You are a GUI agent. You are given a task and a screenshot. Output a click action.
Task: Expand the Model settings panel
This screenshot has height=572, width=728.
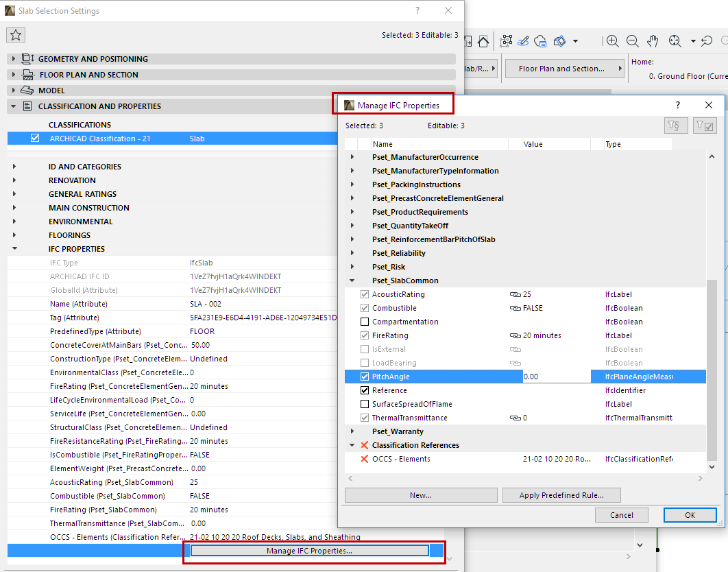14,91
